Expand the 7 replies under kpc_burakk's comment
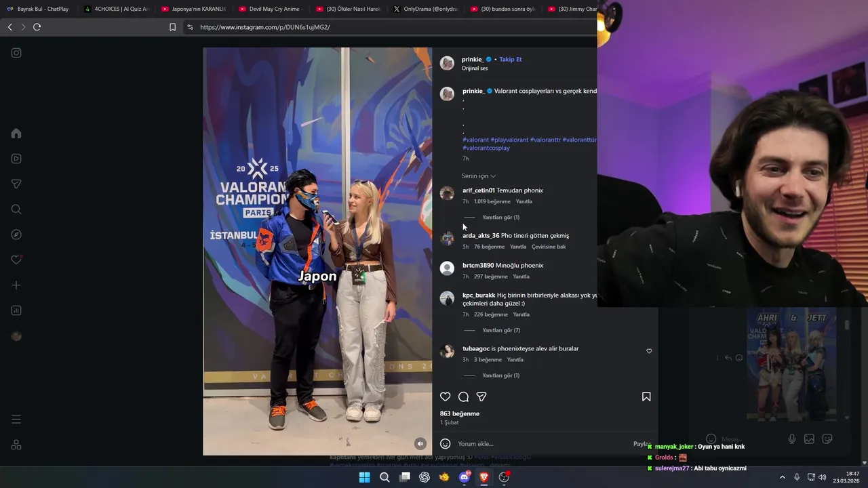The height and width of the screenshot is (488, 868). point(501,331)
